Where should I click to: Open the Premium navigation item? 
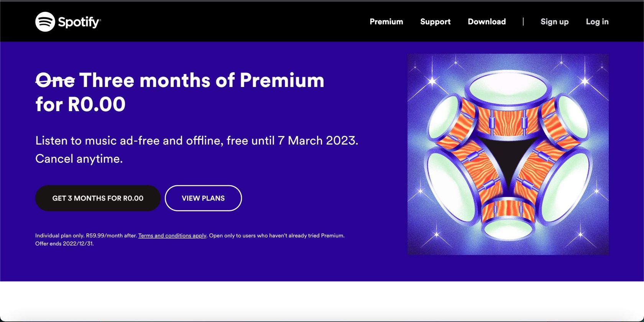(x=386, y=22)
